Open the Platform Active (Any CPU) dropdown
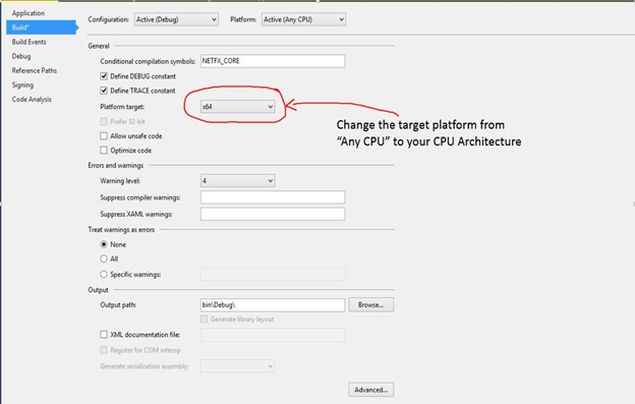 coord(304,19)
